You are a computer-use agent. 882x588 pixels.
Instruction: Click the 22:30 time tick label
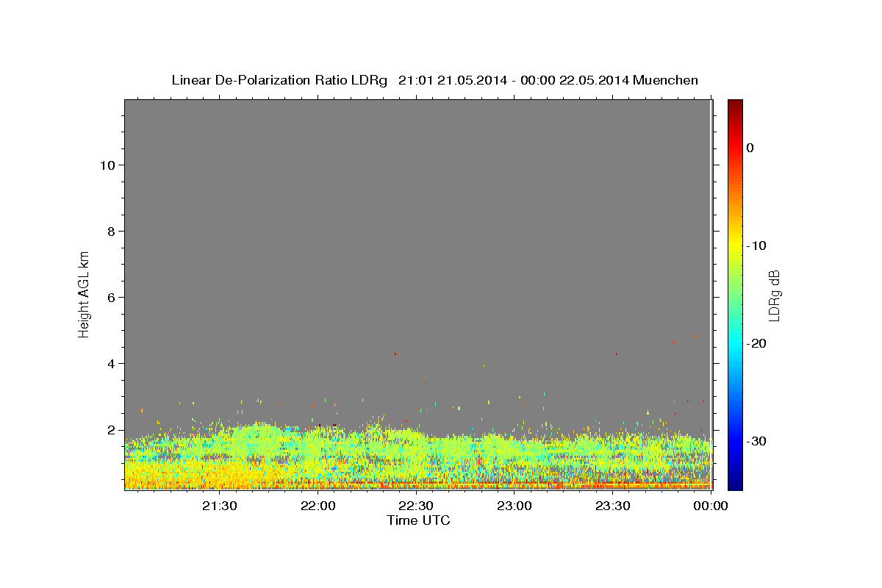click(x=416, y=506)
